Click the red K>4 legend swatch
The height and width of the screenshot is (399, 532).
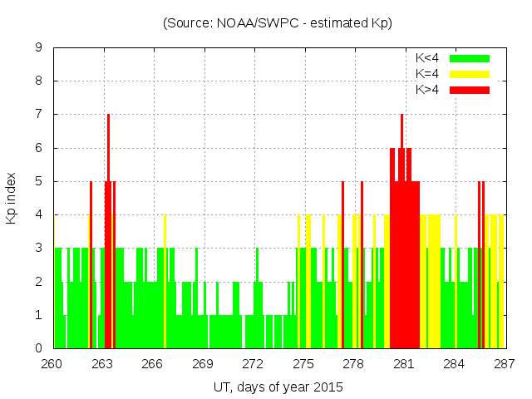[x=470, y=89]
